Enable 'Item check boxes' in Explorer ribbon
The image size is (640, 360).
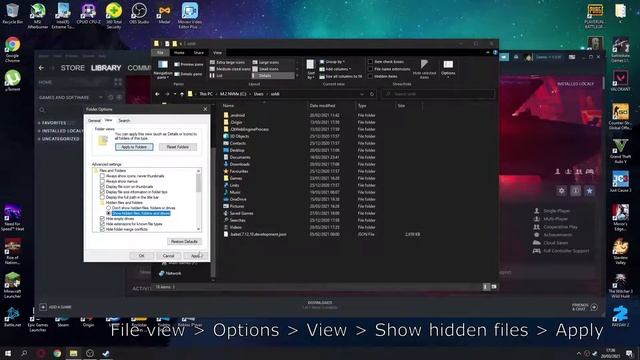370,62
